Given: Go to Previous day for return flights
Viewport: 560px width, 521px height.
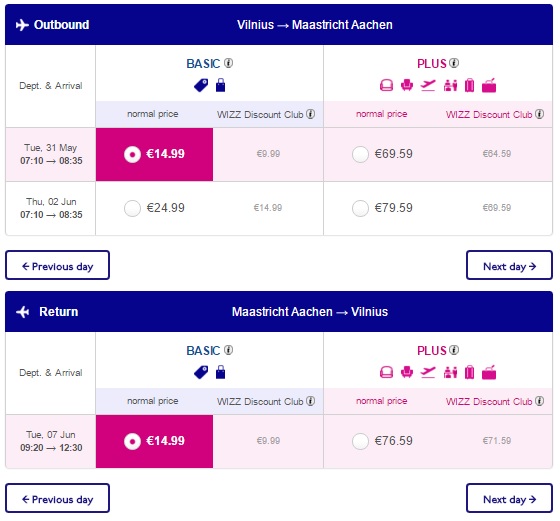Looking at the screenshot, I should pyautogui.click(x=58, y=498).
